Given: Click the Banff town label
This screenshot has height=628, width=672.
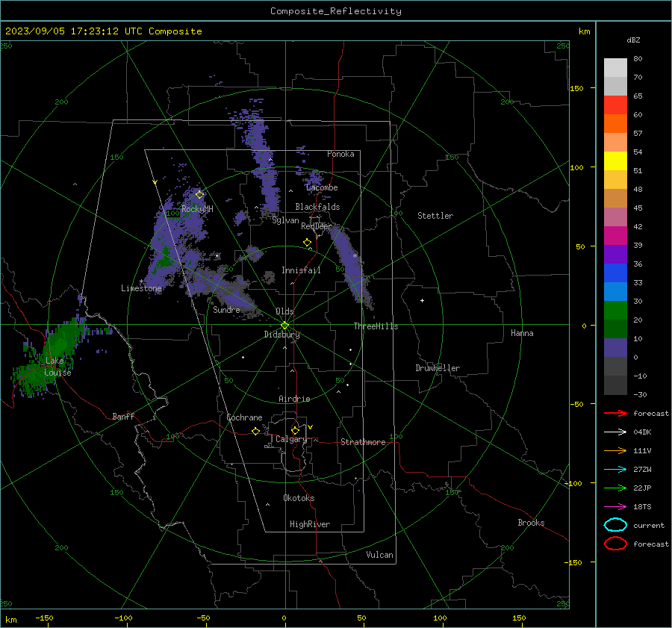Looking at the screenshot, I should click(123, 416).
